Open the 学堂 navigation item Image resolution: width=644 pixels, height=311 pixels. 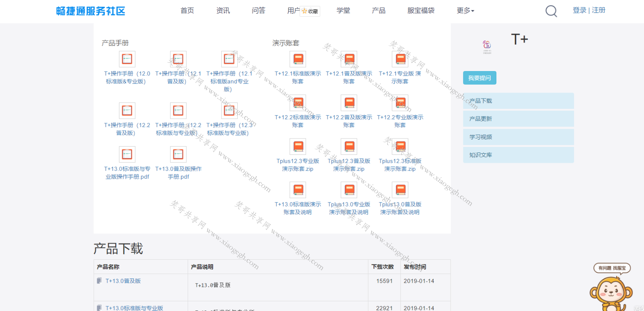(343, 11)
